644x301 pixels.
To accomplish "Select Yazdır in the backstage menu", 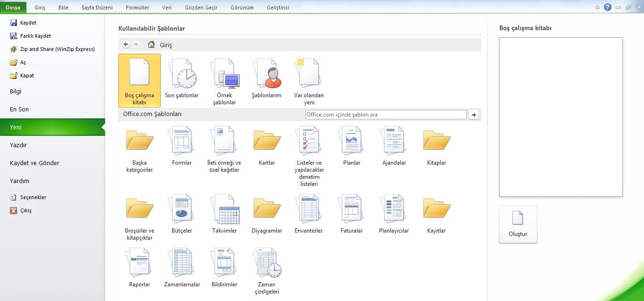I will tap(18, 145).
